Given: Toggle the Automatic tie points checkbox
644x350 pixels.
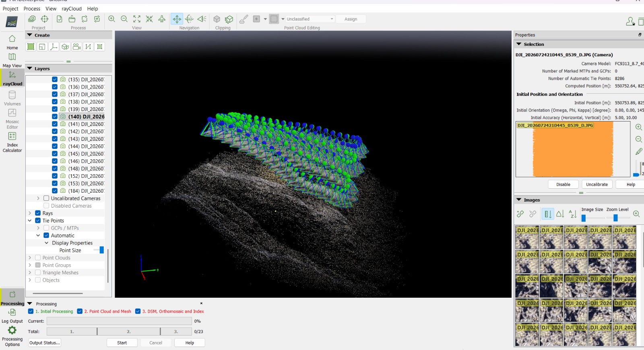Looking at the screenshot, I should coord(46,235).
